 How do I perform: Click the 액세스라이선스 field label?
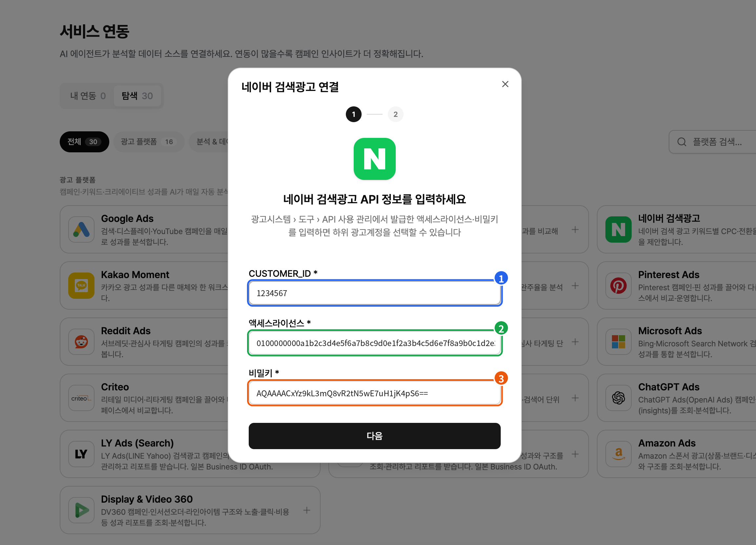[x=279, y=323]
